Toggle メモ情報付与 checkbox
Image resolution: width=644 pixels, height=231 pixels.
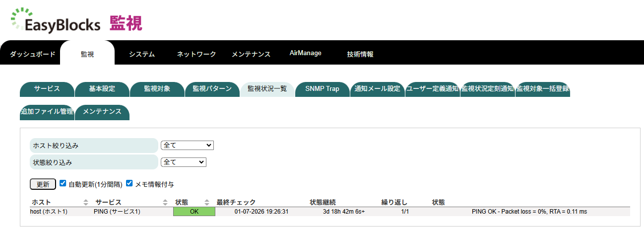pos(129,183)
